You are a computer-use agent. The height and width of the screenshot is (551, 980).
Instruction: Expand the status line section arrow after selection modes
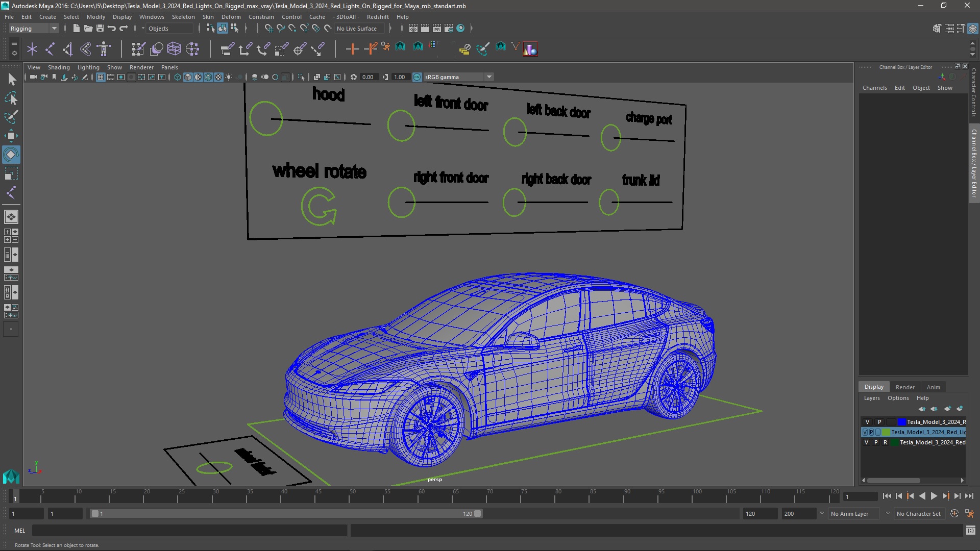point(246,29)
